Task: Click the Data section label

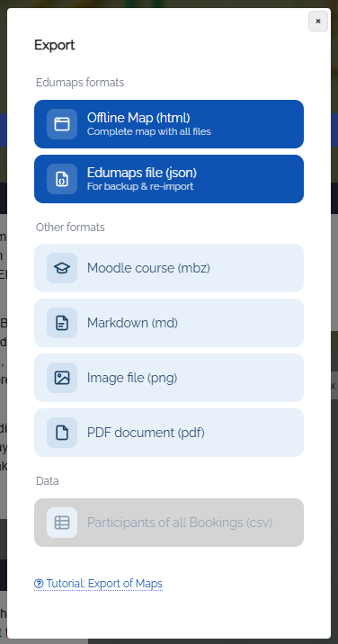Action: (x=48, y=481)
